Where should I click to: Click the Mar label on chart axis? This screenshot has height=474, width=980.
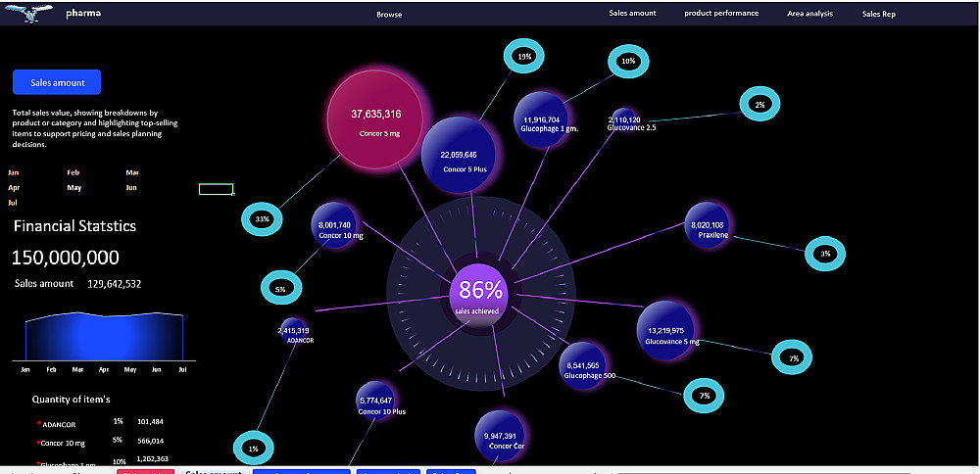(x=77, y=370)
